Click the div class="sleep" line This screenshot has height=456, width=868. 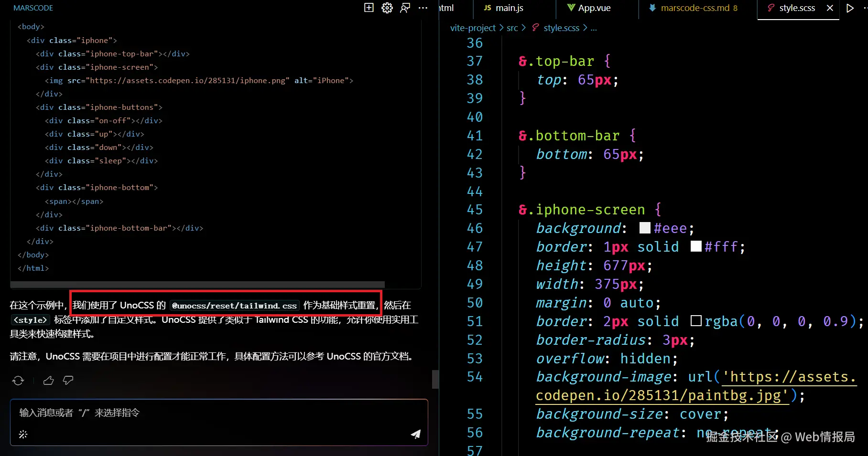101,161
